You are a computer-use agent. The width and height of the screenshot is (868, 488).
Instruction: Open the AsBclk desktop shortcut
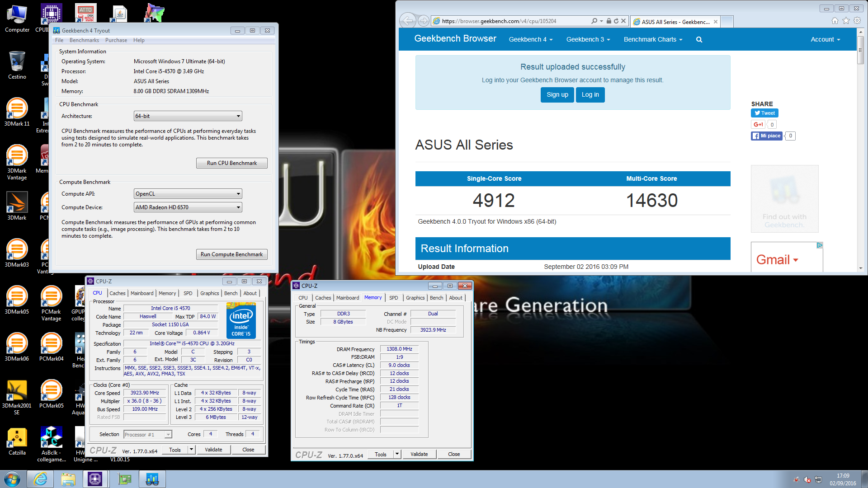click(52, 444)
